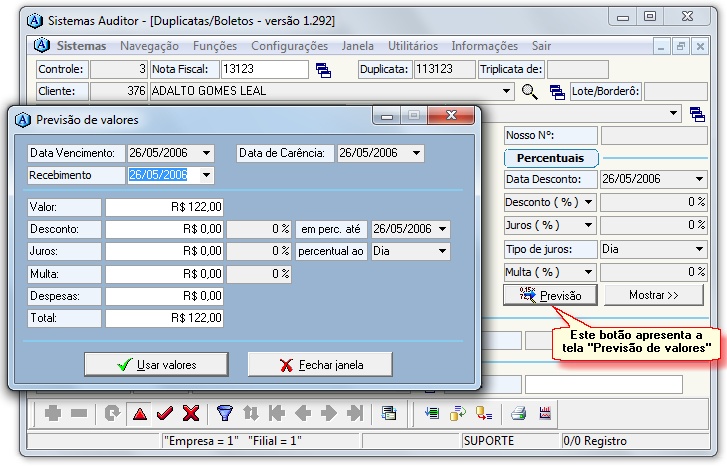Image resolution: width=727 pixels, height=466 pixels.
Task: Click the Usar valores button
Action: 156,364
